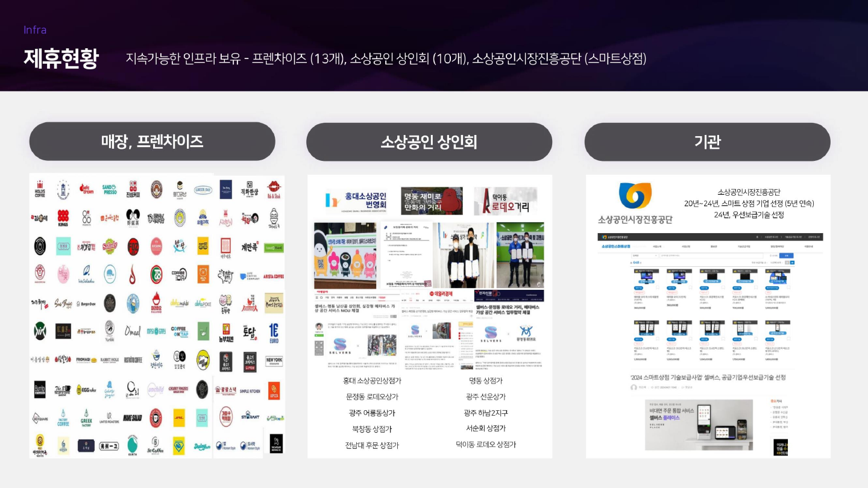
Task: Click the 제휴현황 slide title
Action: point(61,58)
